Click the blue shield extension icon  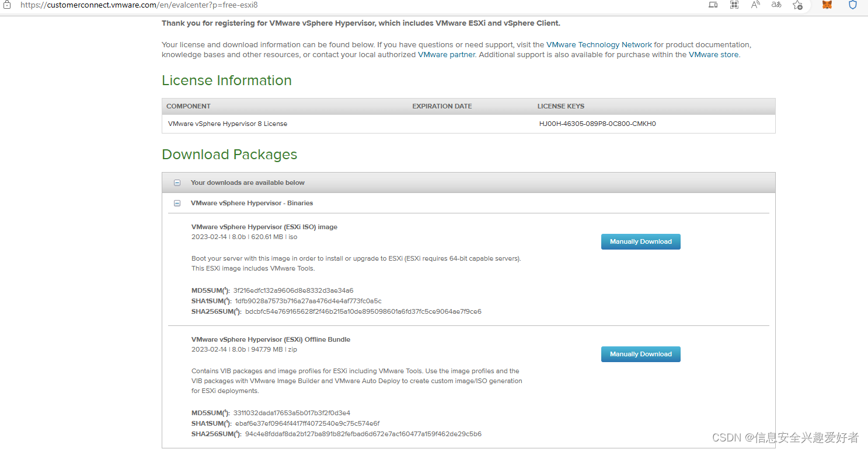click(x=853, y=5)
